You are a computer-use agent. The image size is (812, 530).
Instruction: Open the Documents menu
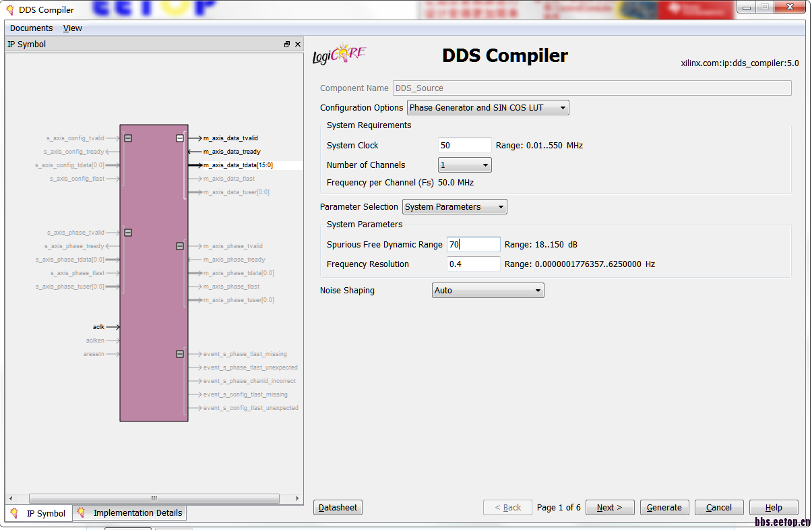[x=30, y=28]
